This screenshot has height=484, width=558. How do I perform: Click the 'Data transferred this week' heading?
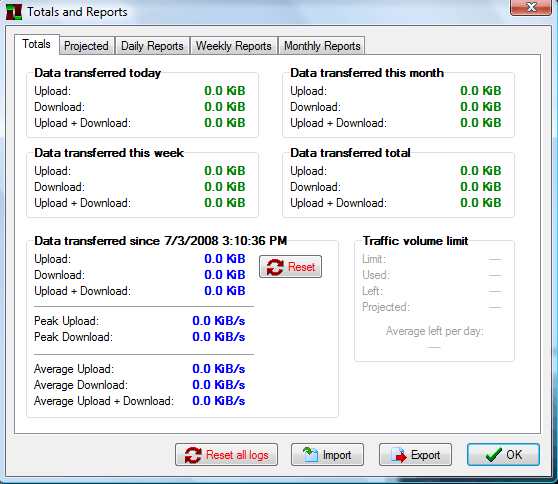109,153
